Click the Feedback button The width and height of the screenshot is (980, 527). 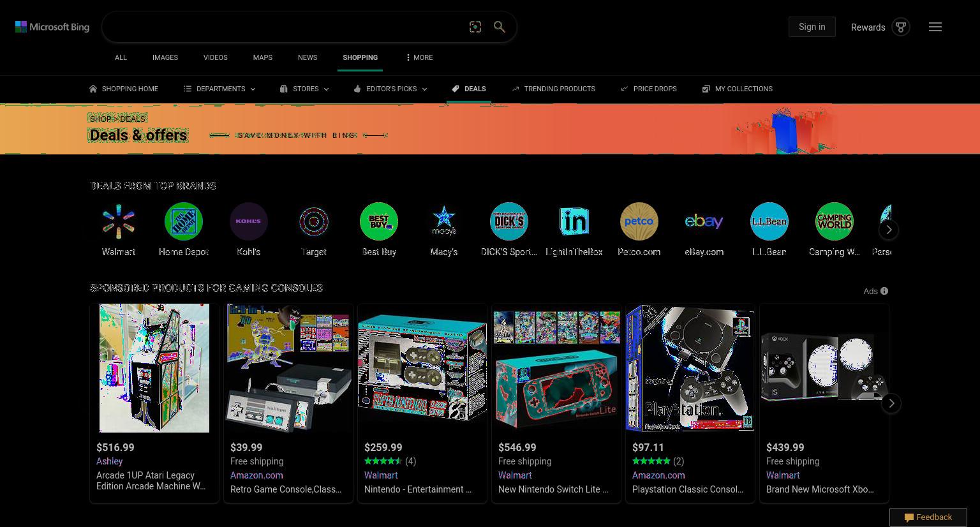tap(928, 517)
